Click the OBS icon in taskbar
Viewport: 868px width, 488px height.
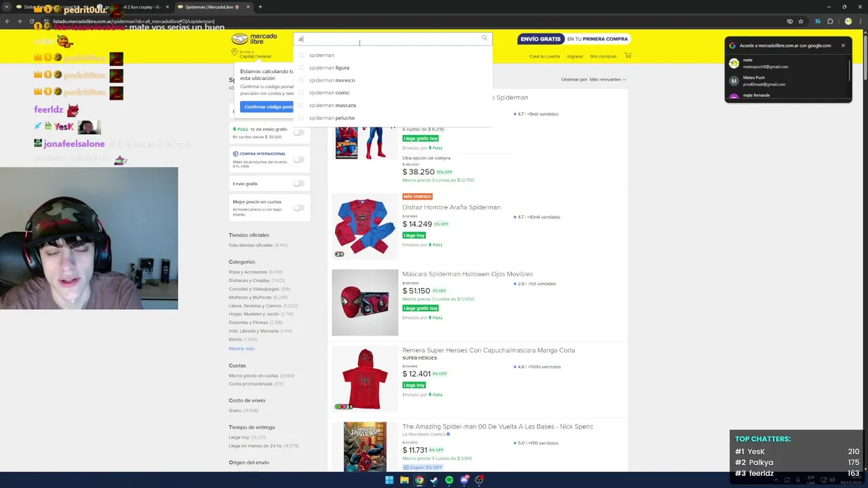(479, 480)
